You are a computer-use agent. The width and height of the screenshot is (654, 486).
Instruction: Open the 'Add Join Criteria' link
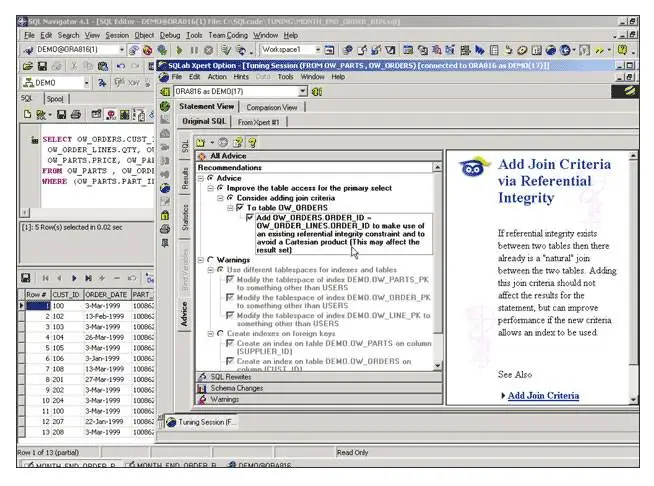click(x=543, y=395)
